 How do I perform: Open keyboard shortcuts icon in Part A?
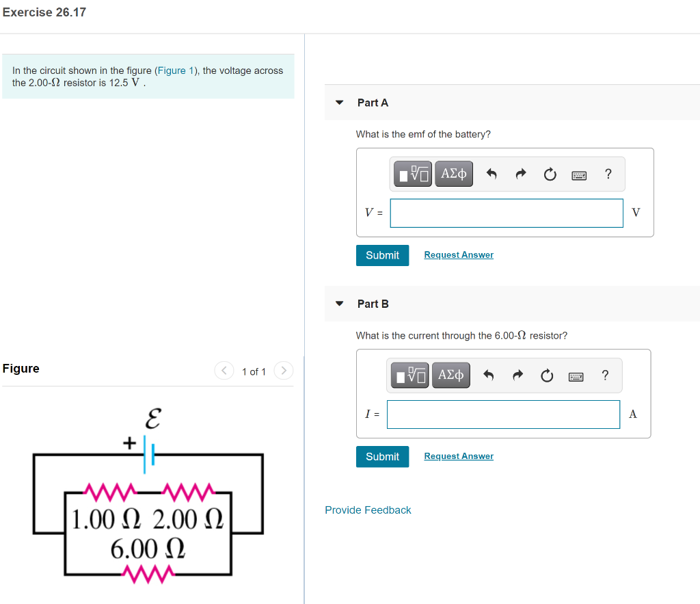[579, 175]
